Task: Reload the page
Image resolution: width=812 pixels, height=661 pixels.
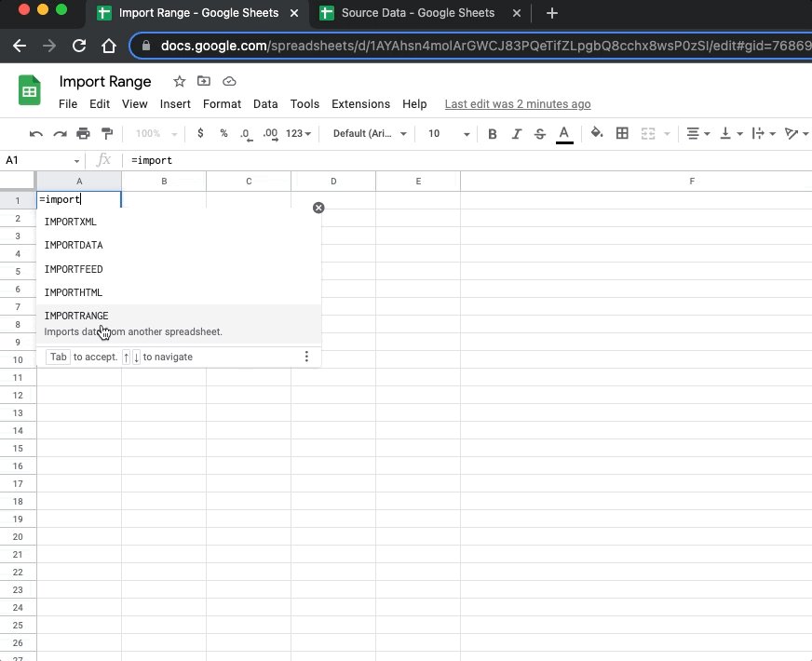Action: [79, 46]
